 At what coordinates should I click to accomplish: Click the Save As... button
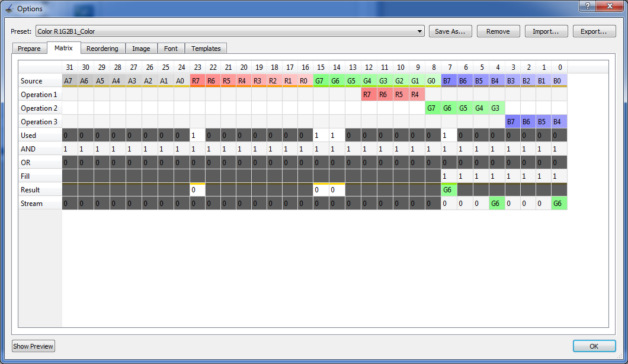450,31
